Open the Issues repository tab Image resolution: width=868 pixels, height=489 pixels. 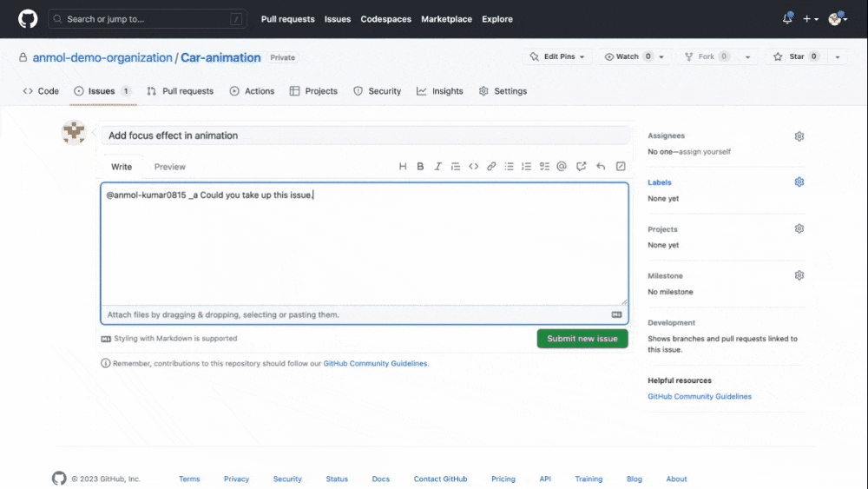102,91
